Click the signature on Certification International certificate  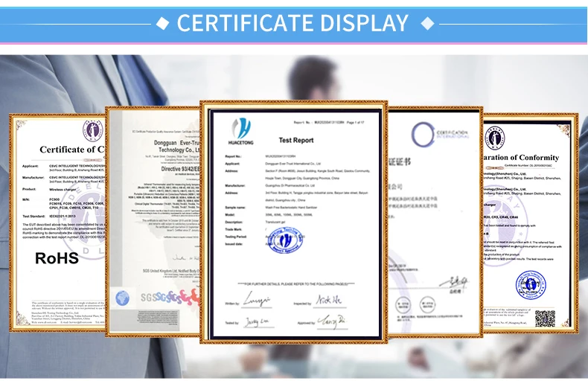[454, 281]
